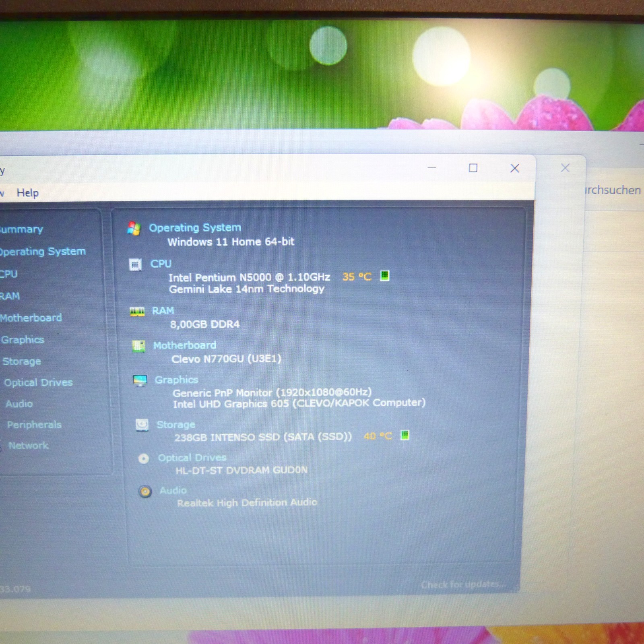Viewport: 644px width, 644px height.
Task: Close the background window behind Speccy
Action: (x=565, y=168)
